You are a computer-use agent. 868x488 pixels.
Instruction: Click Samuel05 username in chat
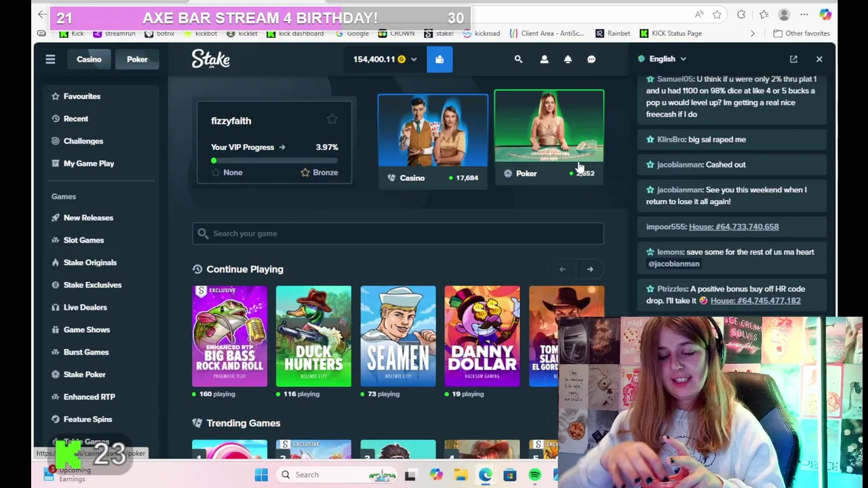(x=675, y=79)
